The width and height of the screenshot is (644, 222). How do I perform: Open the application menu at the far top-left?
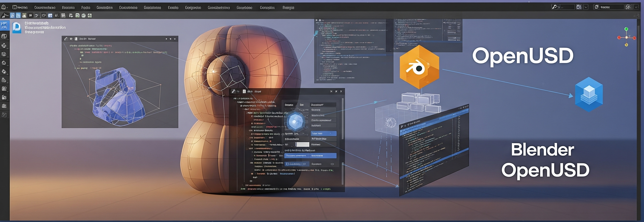tap(4, 7)
